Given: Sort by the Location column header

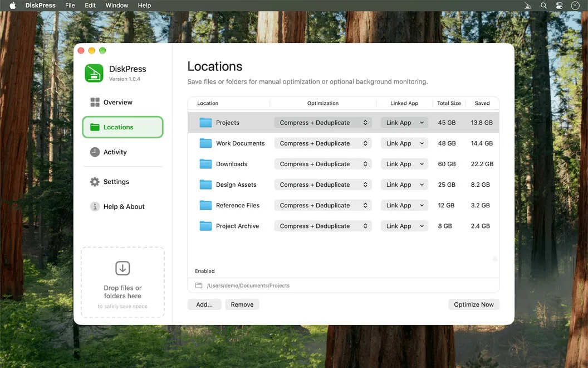Looking at the screenshot, I should [208, 103].
